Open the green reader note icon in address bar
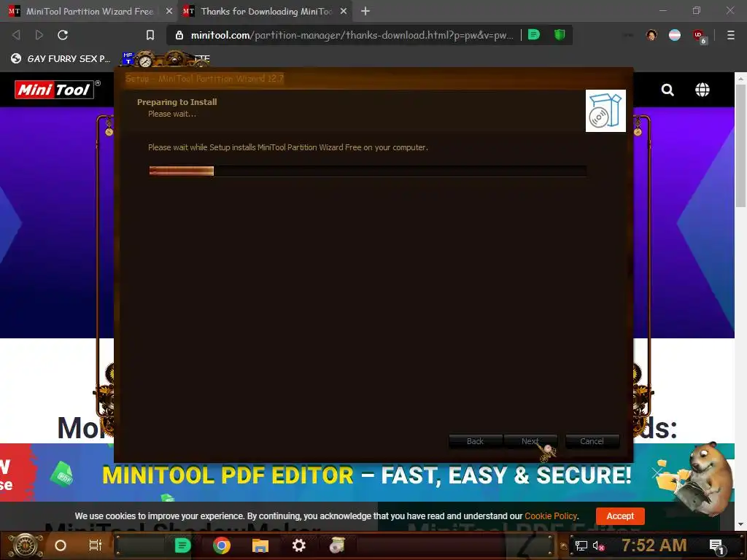 click(x=534, y=34)
